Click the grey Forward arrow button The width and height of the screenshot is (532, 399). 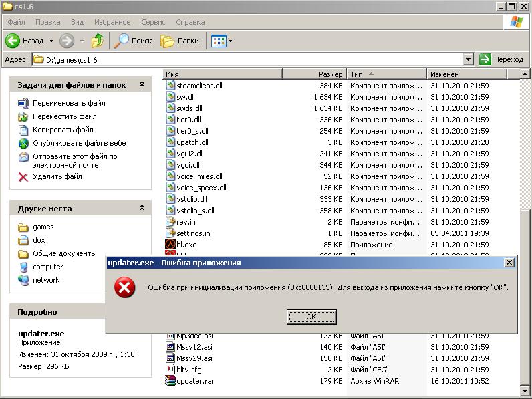click(x=67, y=41)
